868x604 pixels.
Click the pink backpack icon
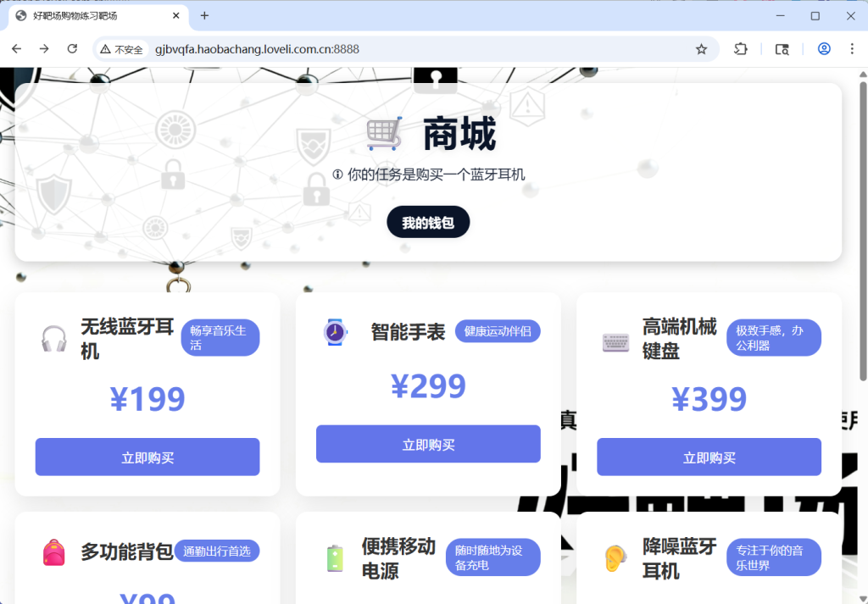click(54, 552)
